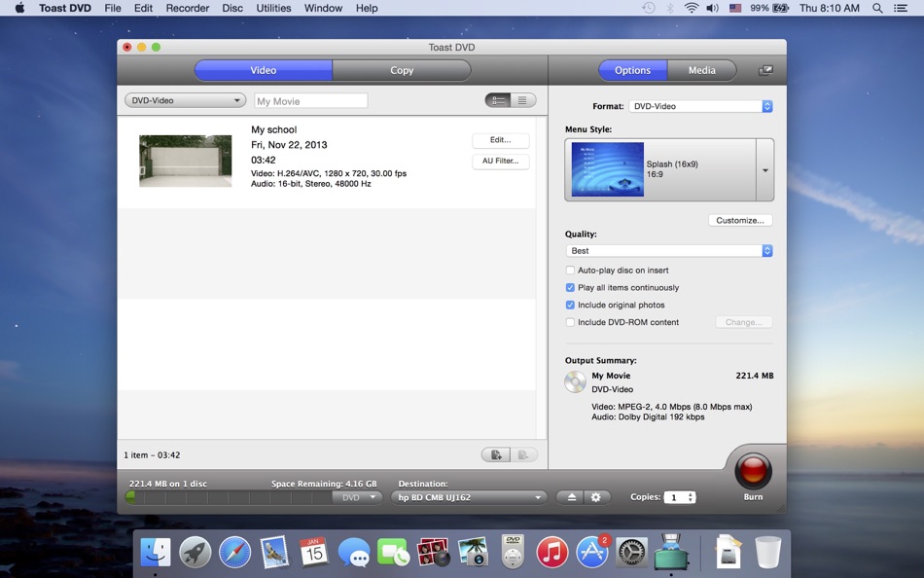Image resolution: width=924 pixels, height=578 pixels.
Task: Open Photo Booth in the Dock
Action: pos(433,552)
